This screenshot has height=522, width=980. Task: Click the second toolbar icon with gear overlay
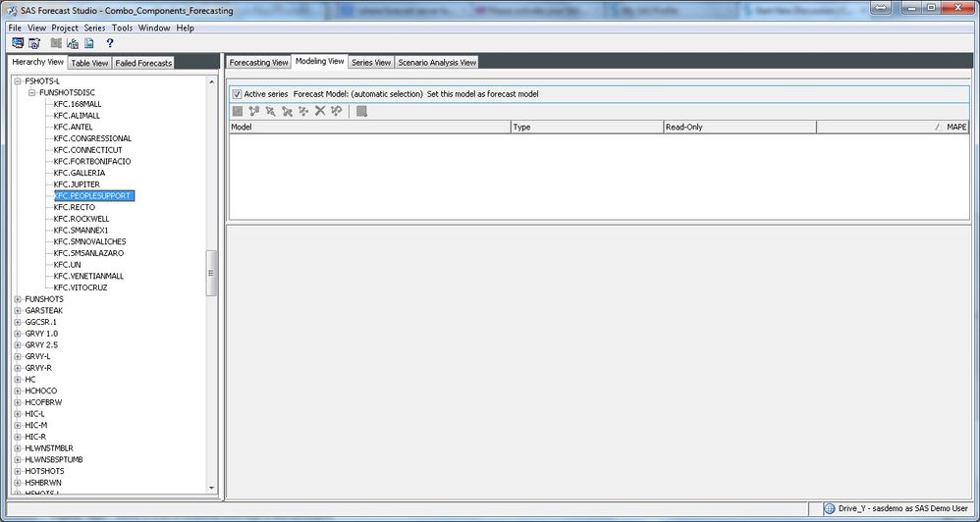coord(34,43)
